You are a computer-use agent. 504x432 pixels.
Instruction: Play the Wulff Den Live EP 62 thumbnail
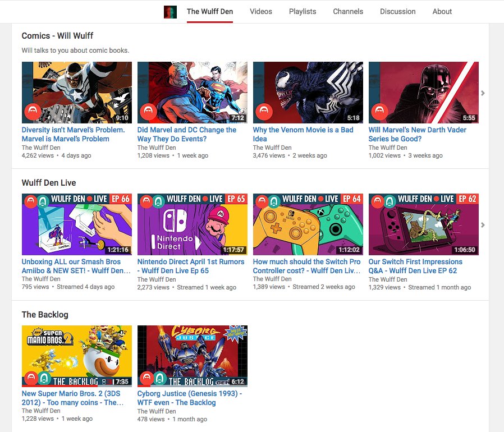tap(424, 224)
